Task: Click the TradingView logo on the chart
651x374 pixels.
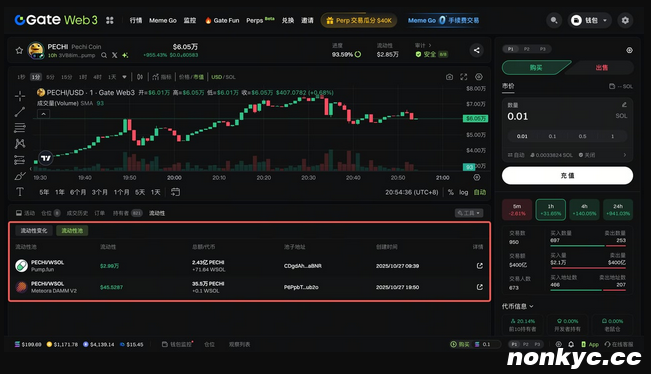Action: click(46, 158)
